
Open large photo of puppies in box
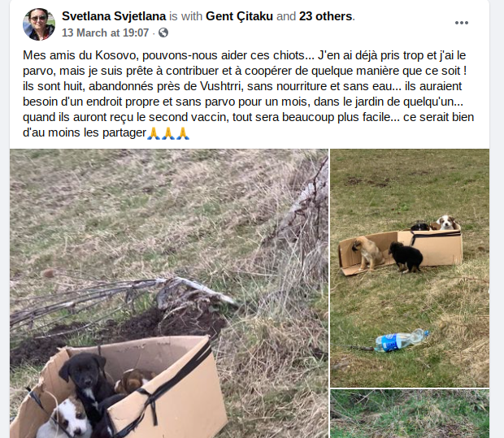pyautogui.click(x=169, y=293)
